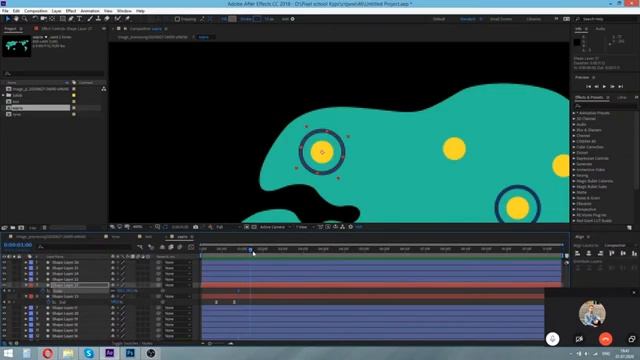Open After Effects from the taskbar

pos(109,353)
